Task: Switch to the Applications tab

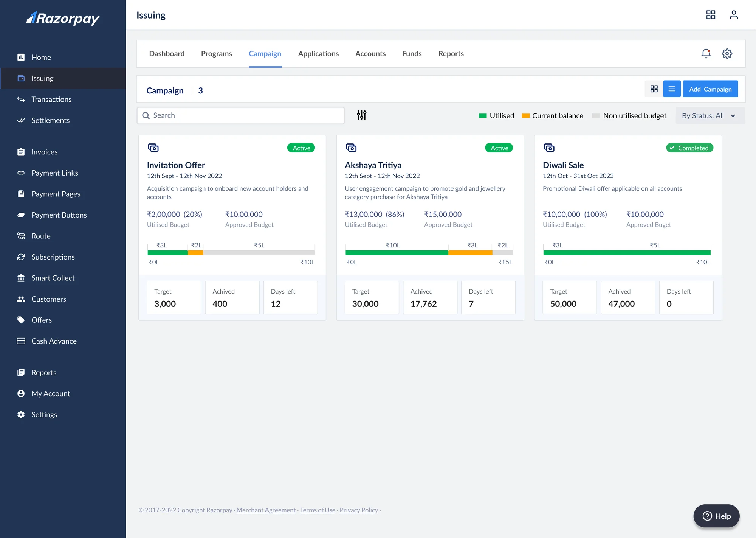Action: coord(318,54)
